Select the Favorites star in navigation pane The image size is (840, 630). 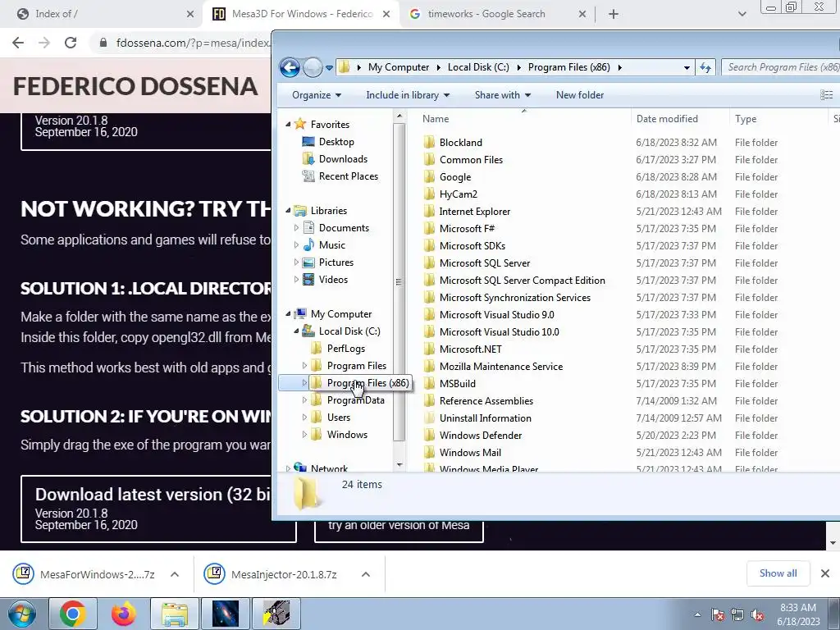(x=300, y=125)
